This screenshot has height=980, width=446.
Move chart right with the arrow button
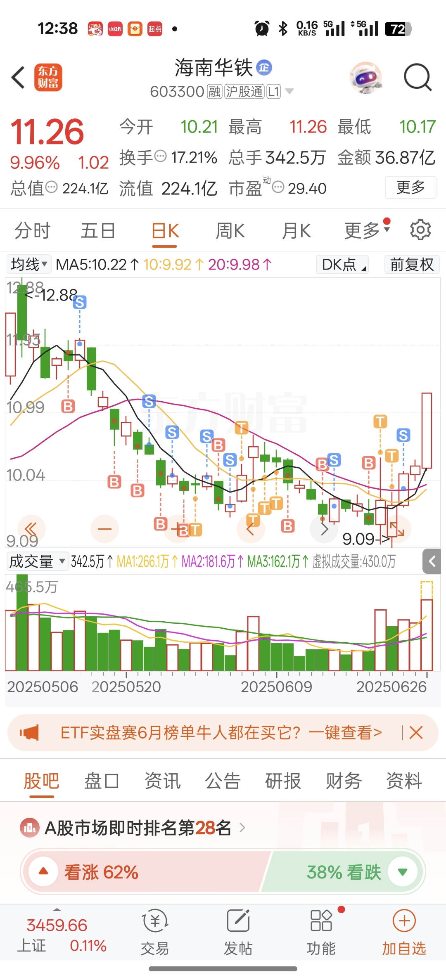pyautogui.click(x=324, y=529)
